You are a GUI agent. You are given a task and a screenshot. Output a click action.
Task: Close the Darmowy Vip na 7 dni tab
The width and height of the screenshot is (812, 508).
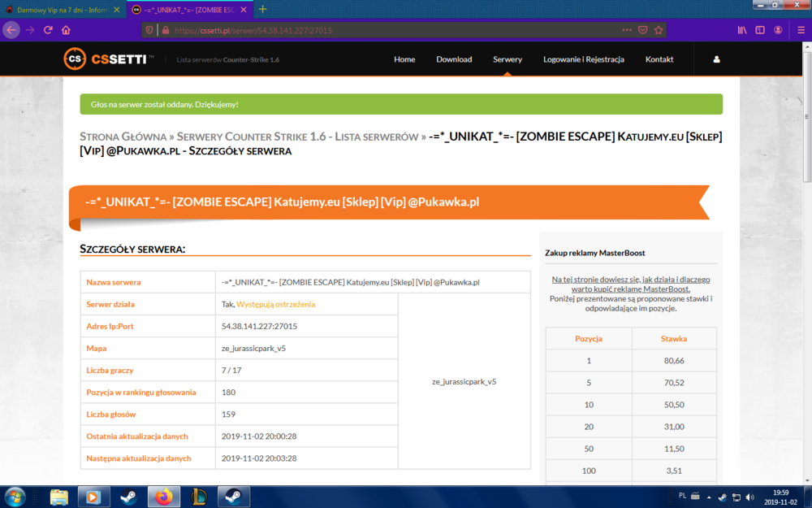pos(116,10)
